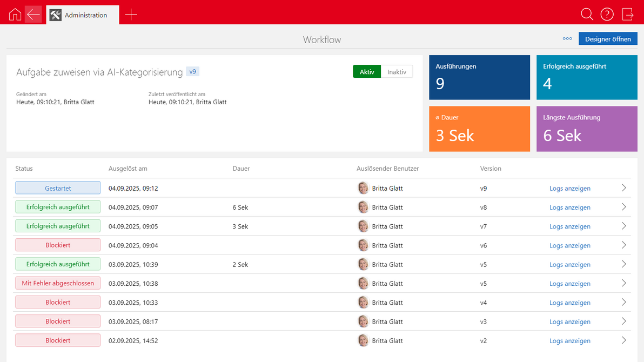Expand the v2 execution row chevron
The height and width of the screenshot is (362, 644).
[623, 340]
